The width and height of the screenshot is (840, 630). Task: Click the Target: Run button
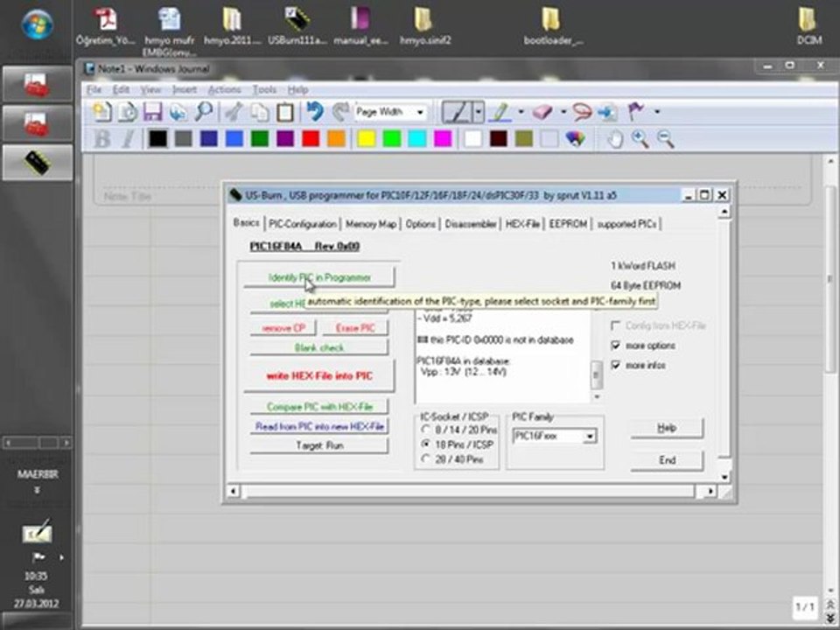(319, 445)
